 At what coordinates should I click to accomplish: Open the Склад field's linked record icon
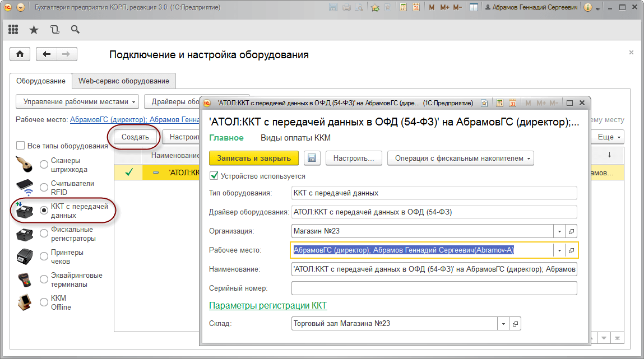515,324
